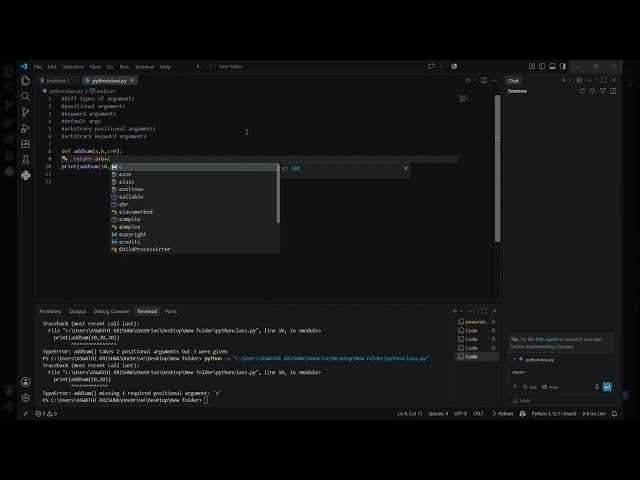Open notifications bell in status bar

click(614, 413)
